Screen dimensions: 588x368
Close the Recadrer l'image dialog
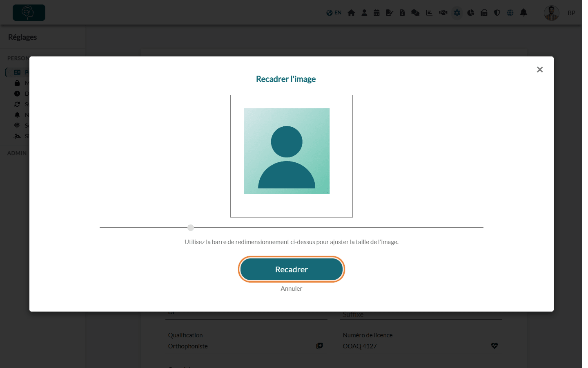[540, 70]
